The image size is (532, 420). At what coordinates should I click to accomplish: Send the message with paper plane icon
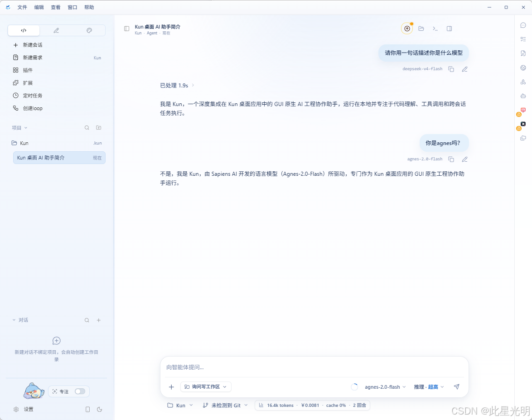pos(457,387)
